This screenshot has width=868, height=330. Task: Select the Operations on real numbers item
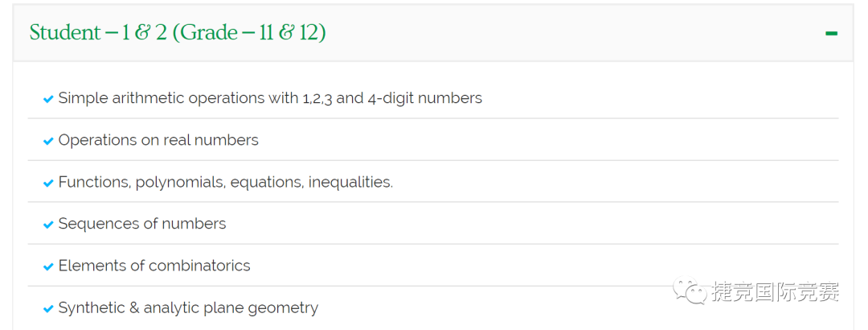pyautogui.click(x=158, y=140)
